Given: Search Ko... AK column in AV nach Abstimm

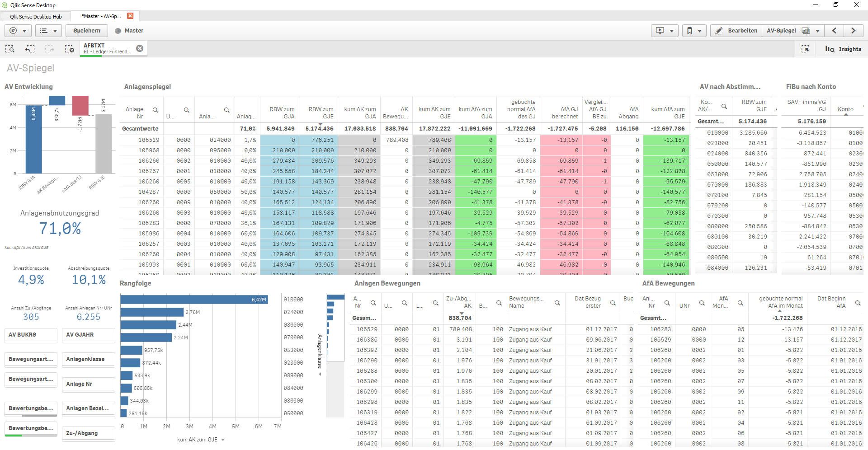Looking at the screenshot, I should (724, 106).
